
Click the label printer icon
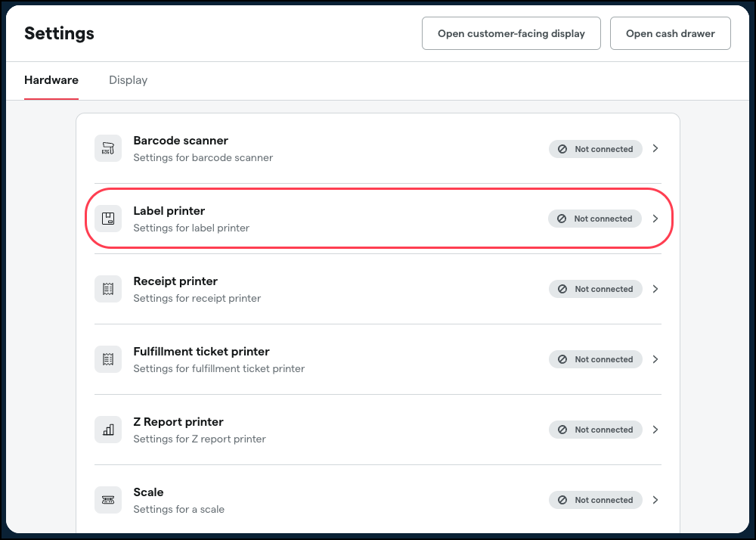(x=107, y=219)
